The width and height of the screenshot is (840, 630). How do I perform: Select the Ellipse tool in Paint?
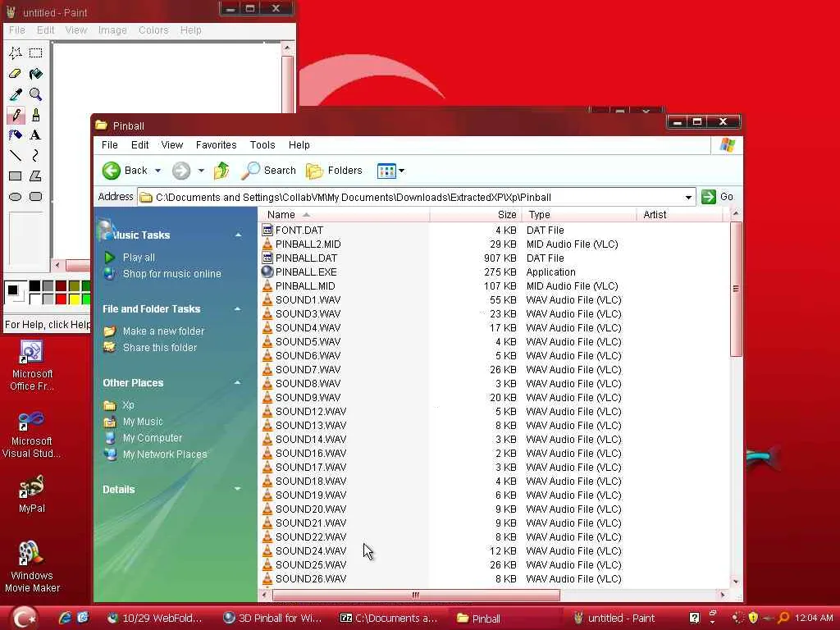pos(16,197)
